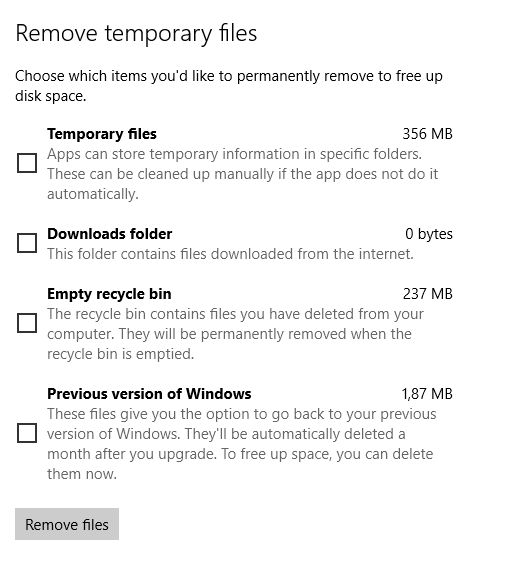Click the 'Choose which items' instruction text
Screen dimensions: 505x569
229,86
